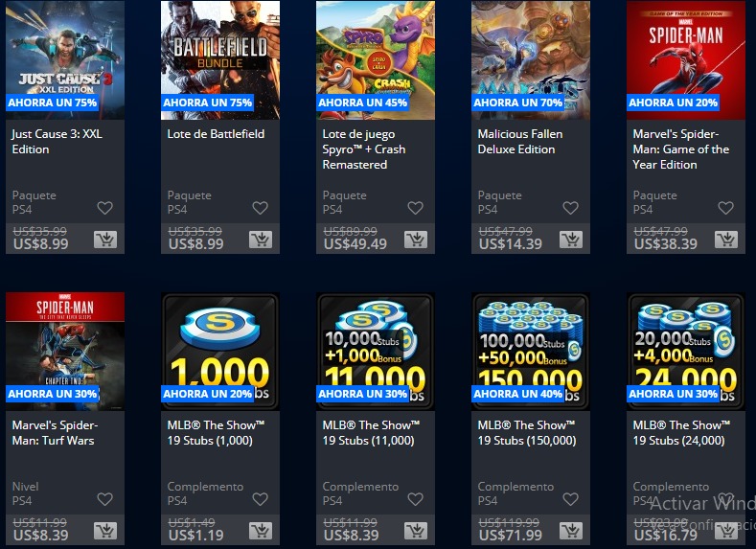Add Spyro + Crash Remastered bundle to cart
The width and height of the screenshot is (756, 549).
coord(416,240)
